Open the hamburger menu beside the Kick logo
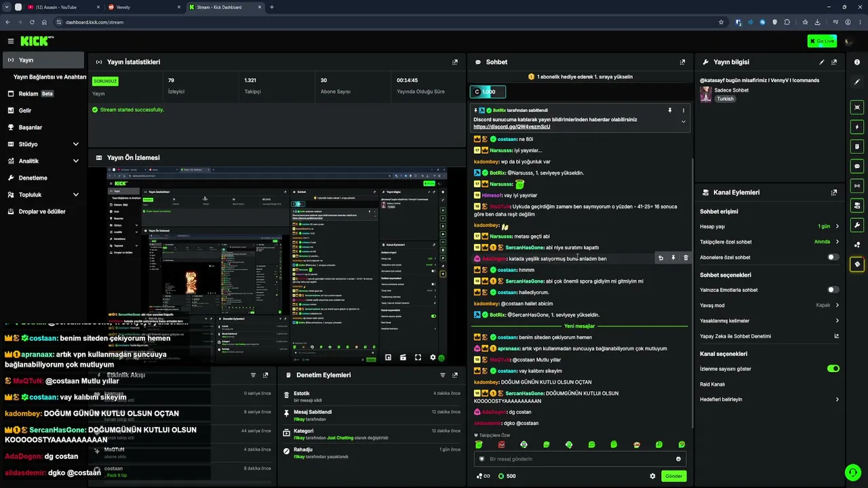868x488 pixels. coord(10,41)
